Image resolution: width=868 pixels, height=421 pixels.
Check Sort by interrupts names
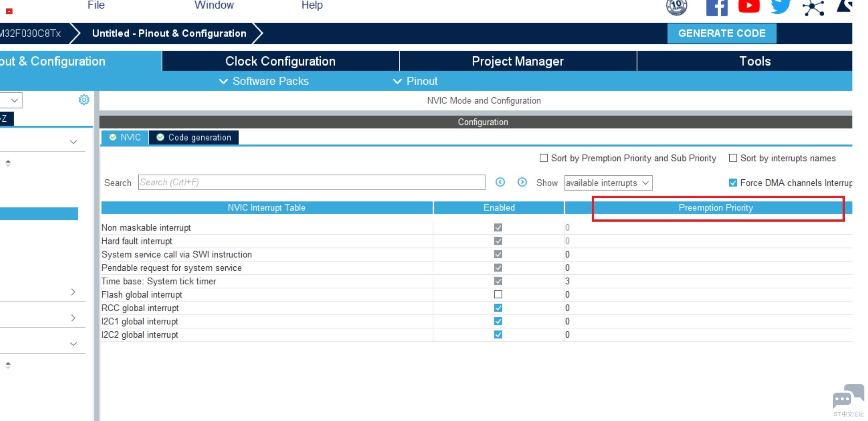(733, 158)
